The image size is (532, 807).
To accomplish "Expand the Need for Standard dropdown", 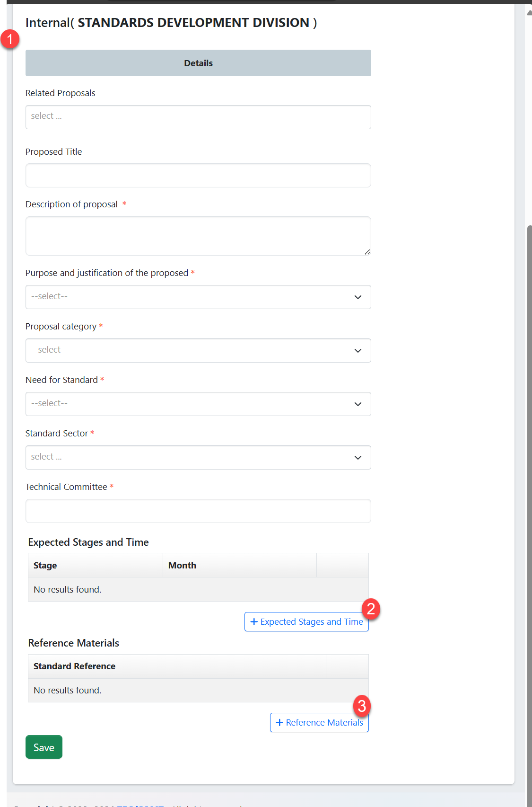I will pyautogui.click(x=198, y=404).
